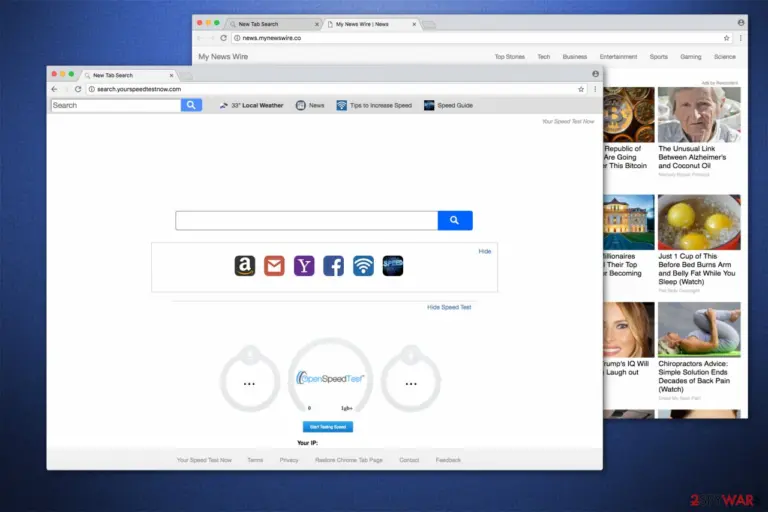Open Chrome's three-dot menu in front window
This screenshot has height=512, width=768.
[x=595, y=89]
